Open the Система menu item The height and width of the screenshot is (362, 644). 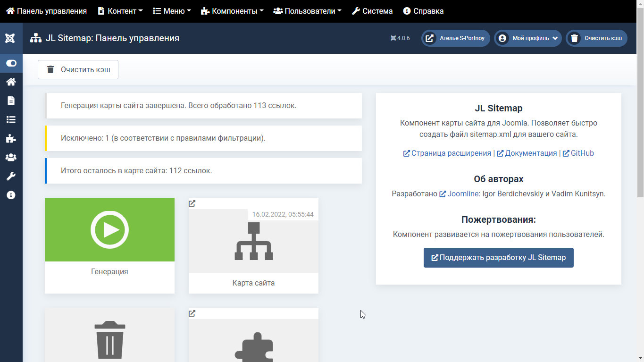coord(372,11)
